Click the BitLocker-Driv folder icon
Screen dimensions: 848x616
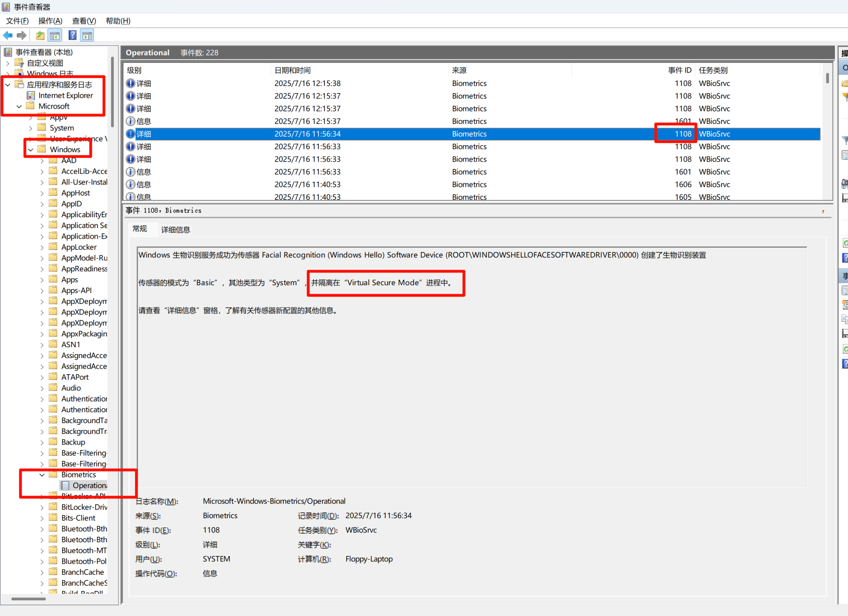click(53, 507)
